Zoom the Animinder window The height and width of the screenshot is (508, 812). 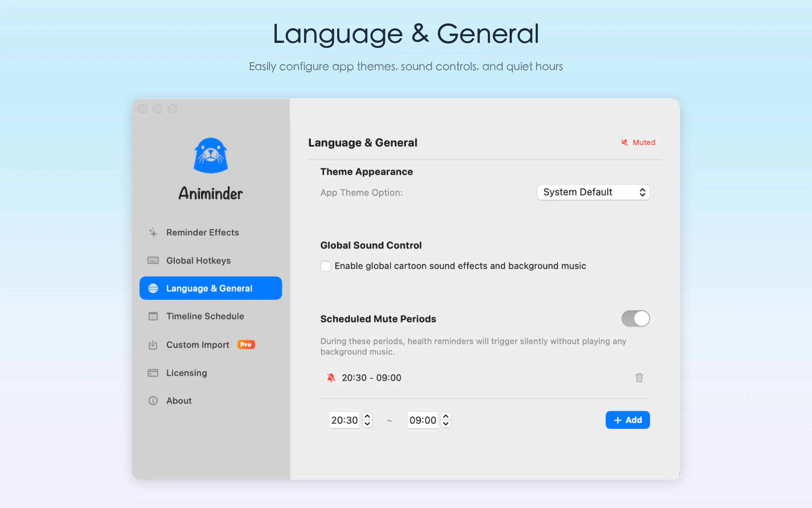[x=173, y=109]
